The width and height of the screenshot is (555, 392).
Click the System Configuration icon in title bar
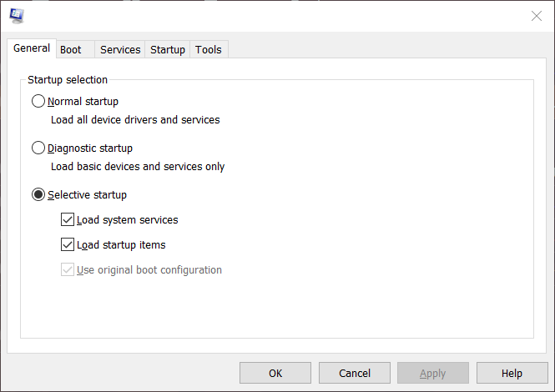click(x=17, y=16)
